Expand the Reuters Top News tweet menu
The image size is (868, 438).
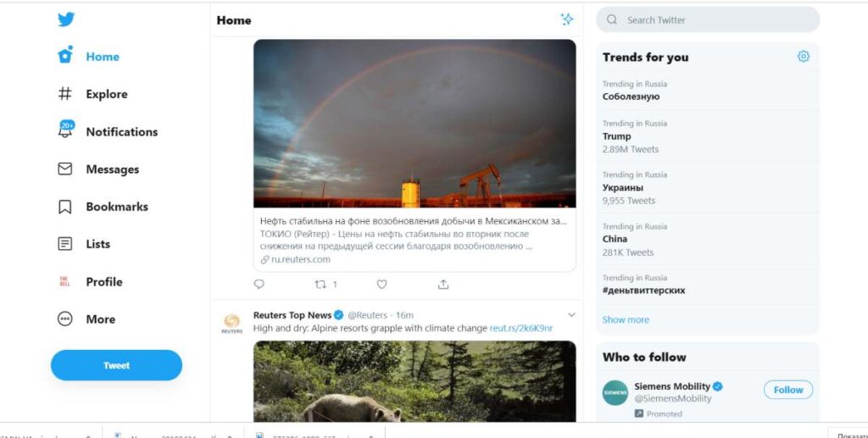(x=571, y=315)
